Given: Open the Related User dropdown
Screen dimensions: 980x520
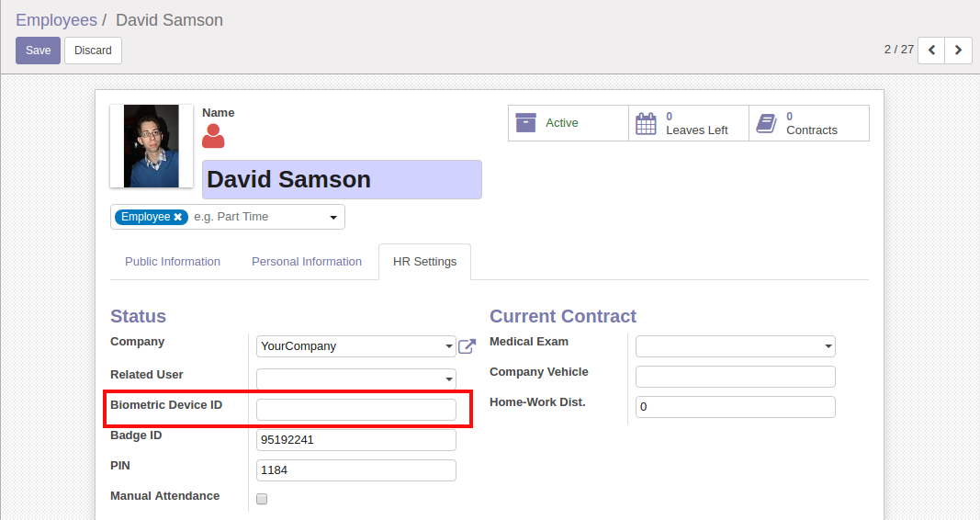Looking at the screenshot, I should click(449, 379).
